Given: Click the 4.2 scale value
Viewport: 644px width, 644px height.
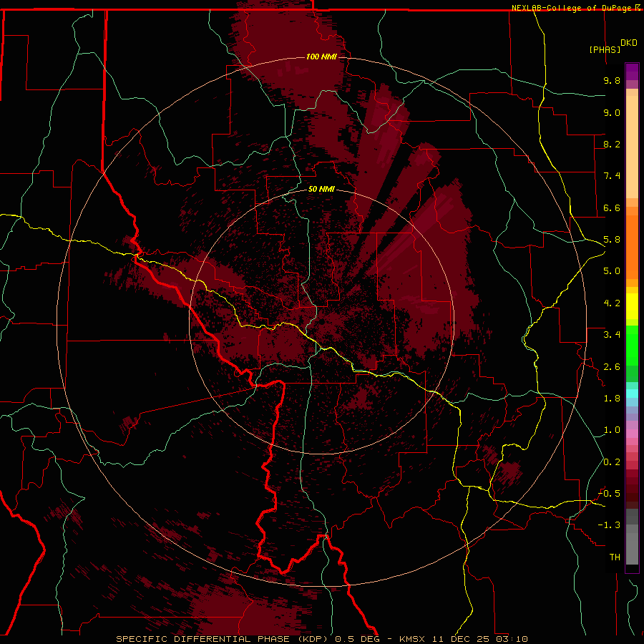Looking at the screenshot, I should 612,303.
